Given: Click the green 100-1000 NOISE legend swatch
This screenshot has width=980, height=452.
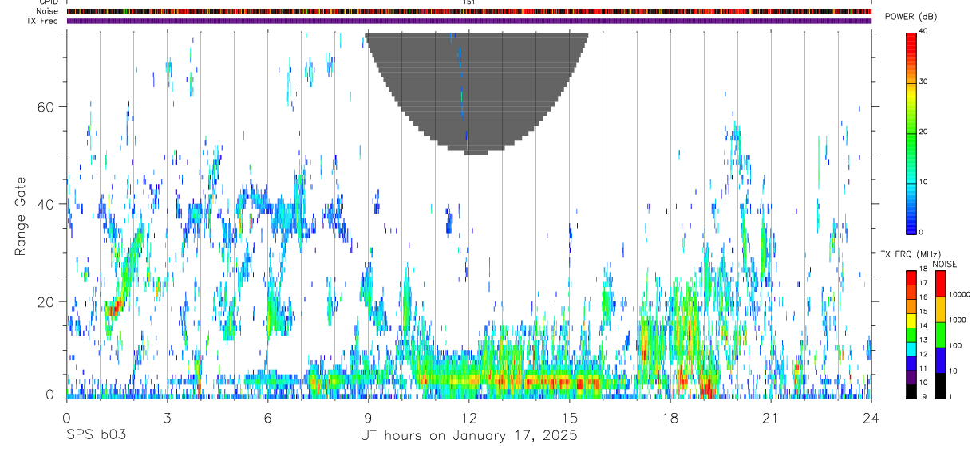Looking at the screenshot, I should [x=941, y=335].
